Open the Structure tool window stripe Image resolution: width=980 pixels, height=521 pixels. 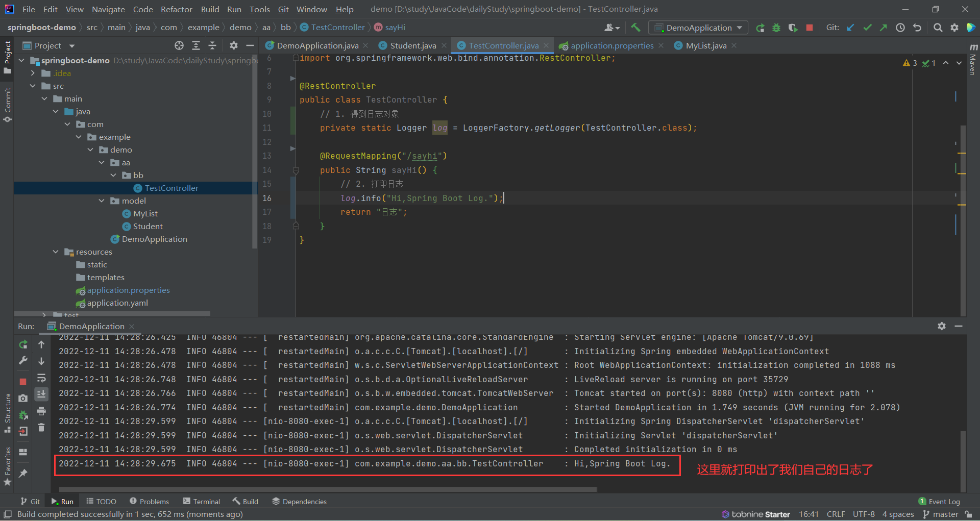(7, 413)
